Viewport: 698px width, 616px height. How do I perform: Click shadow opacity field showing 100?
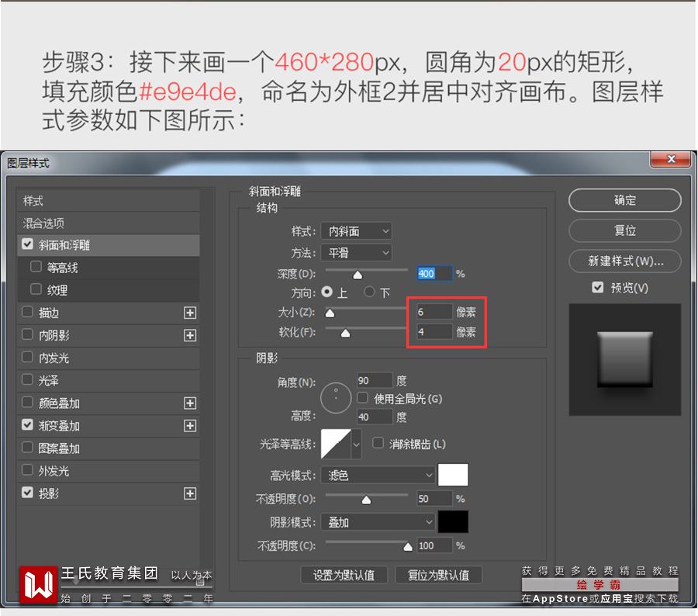click(x=434, y=545)
